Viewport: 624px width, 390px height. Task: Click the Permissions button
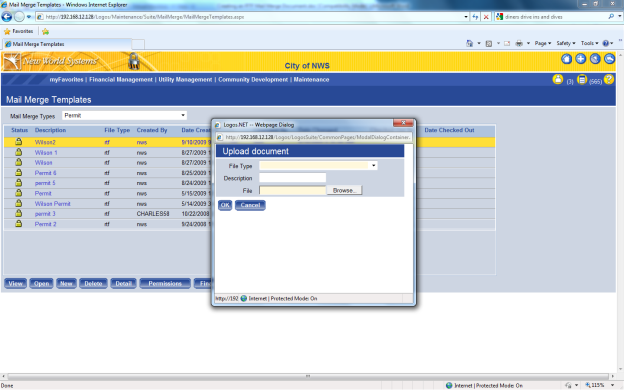165,283
